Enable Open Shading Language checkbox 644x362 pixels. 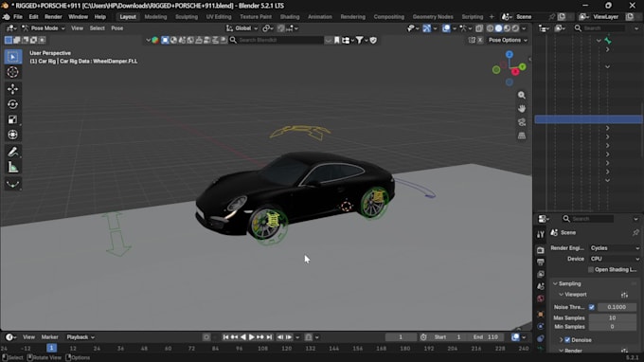point(591,269)
